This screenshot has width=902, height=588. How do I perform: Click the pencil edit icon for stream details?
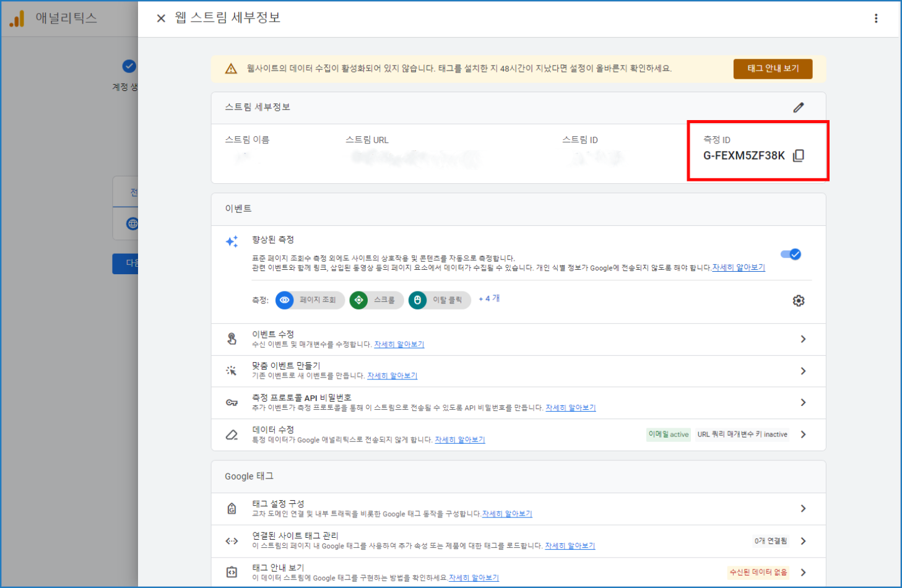click(x=799, y=108)
